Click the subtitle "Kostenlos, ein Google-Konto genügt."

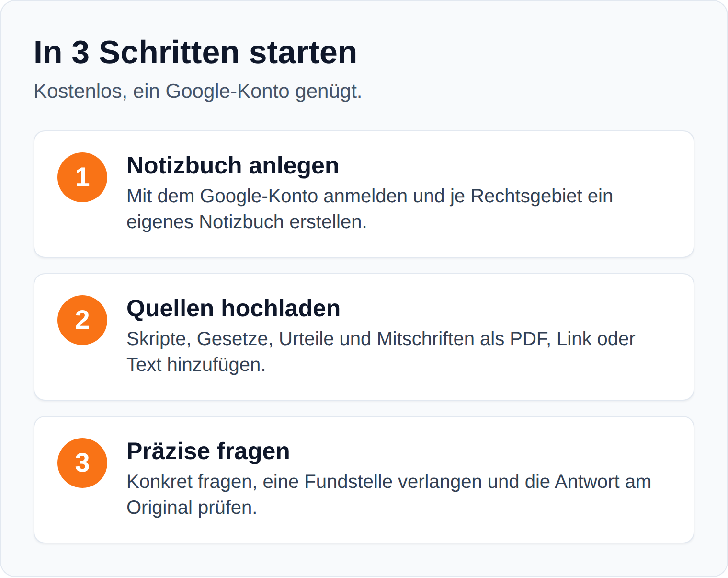coord(198,91)
